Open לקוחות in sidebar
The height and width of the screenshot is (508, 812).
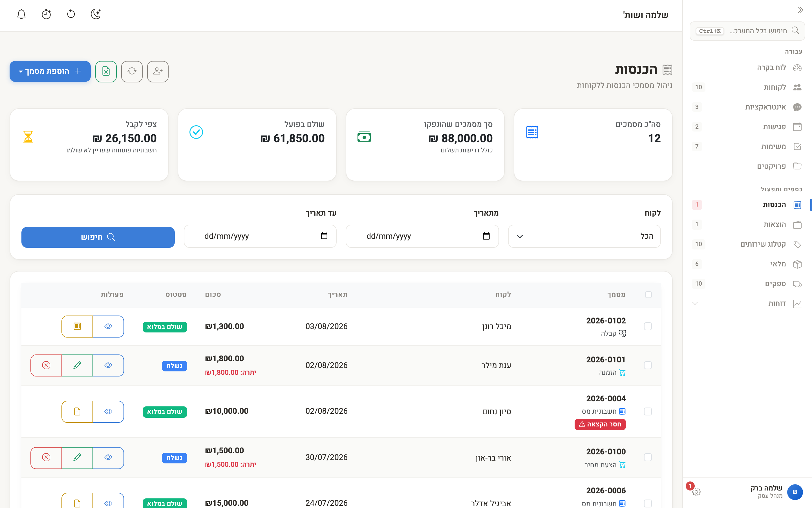pos(747,87)
